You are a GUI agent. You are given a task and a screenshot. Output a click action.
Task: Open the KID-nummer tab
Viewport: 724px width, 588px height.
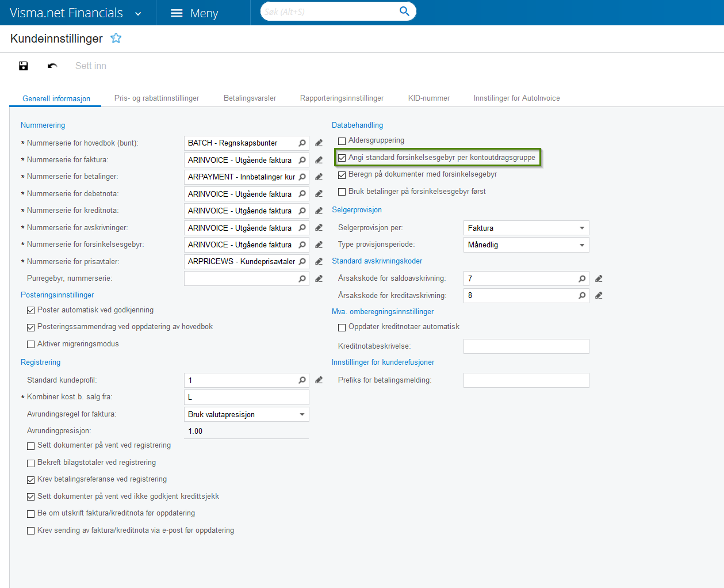pyautogui.click(x=429, y=98)
